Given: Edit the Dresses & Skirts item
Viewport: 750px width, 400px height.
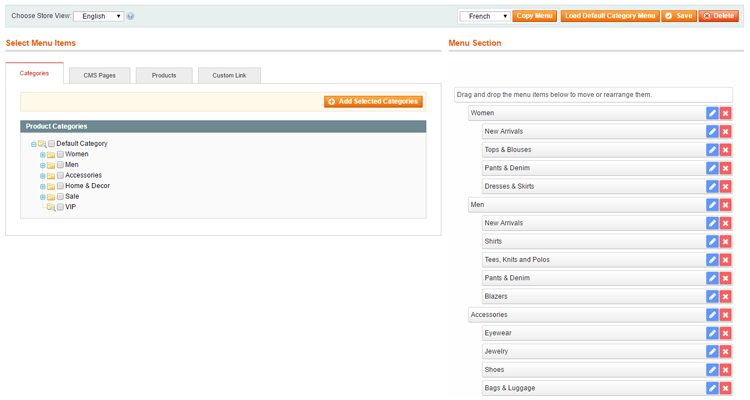Looking at the screenshot, I should (712, 186).
